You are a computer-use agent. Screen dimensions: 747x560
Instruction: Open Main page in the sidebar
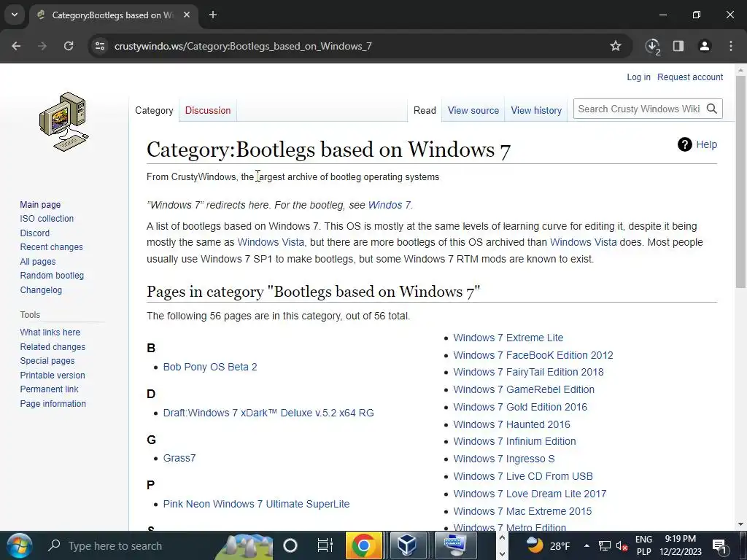pos(41,205)
